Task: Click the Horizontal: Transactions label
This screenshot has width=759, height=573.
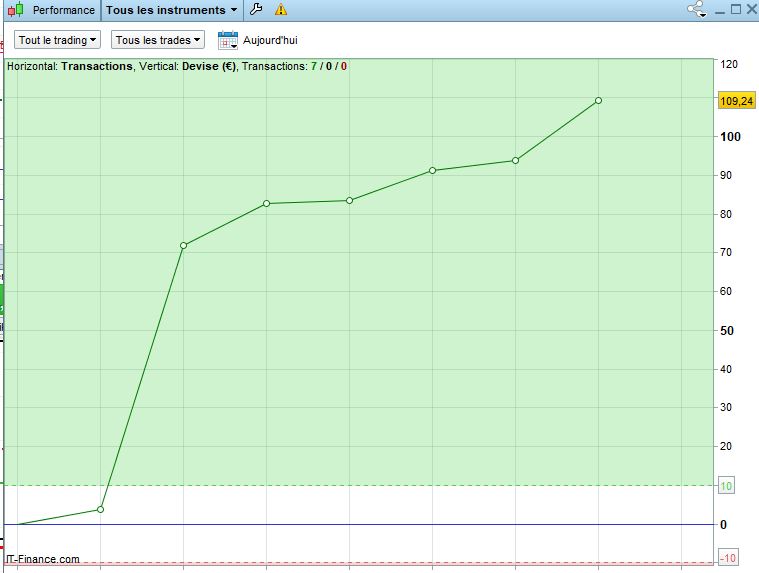Action: pyautogui.click(x=70, y=66)
